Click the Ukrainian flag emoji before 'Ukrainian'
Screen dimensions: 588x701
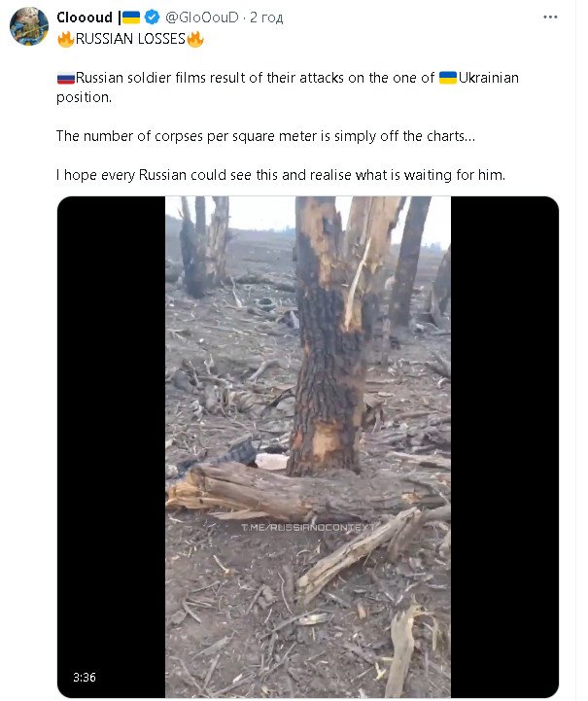tap(448, 78)
